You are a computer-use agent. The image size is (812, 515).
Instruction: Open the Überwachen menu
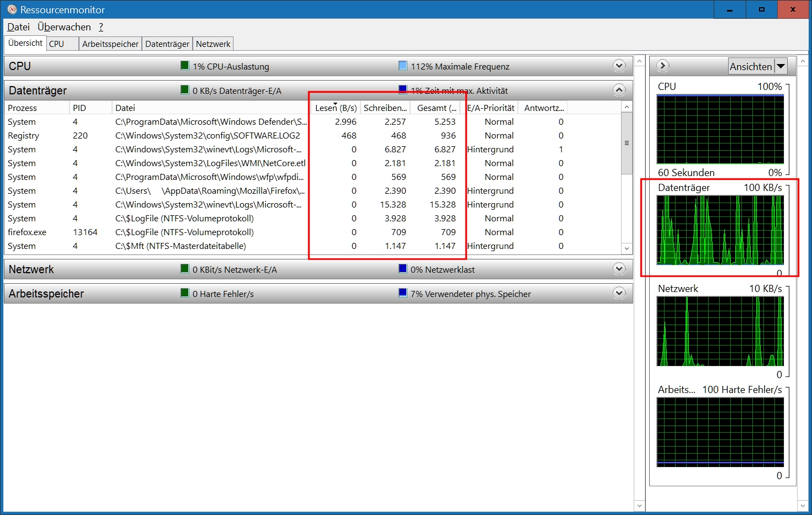click(64, 27)
